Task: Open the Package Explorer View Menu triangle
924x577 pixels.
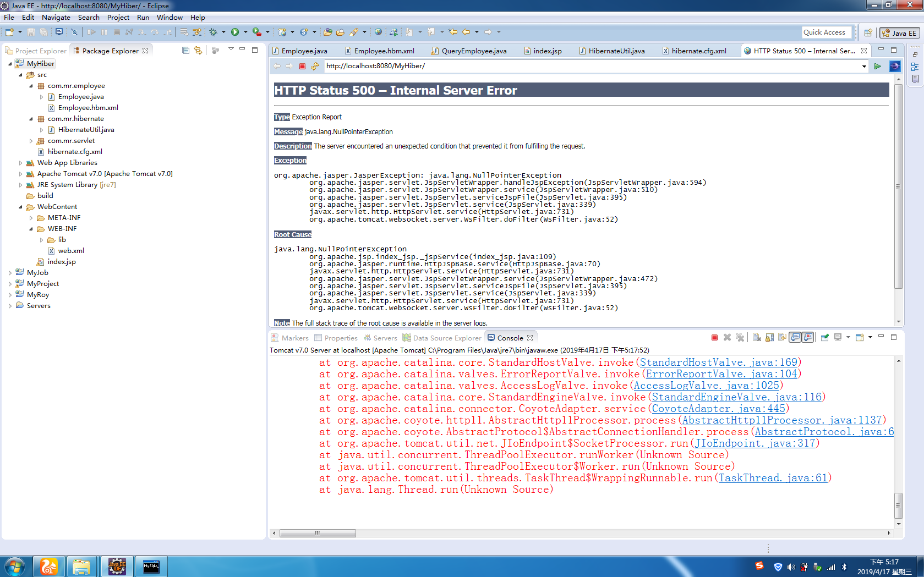Action: [x=231, y=50]
